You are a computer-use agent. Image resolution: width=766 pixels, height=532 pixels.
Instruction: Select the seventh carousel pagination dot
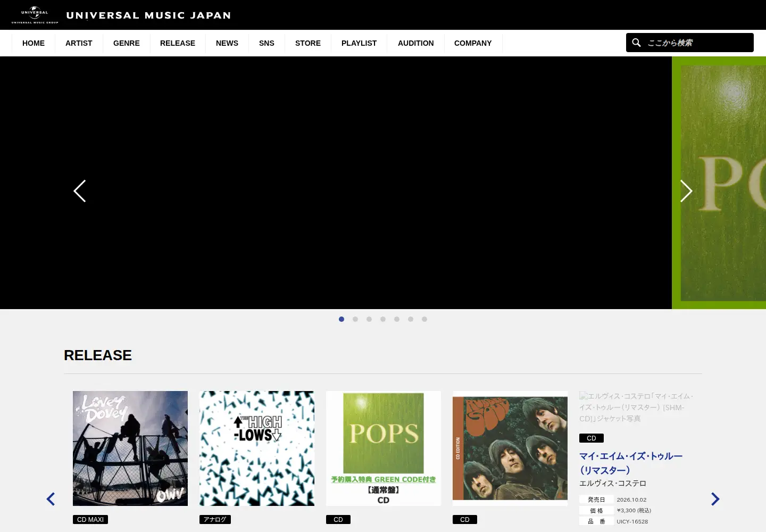click(x=424, y=319)
